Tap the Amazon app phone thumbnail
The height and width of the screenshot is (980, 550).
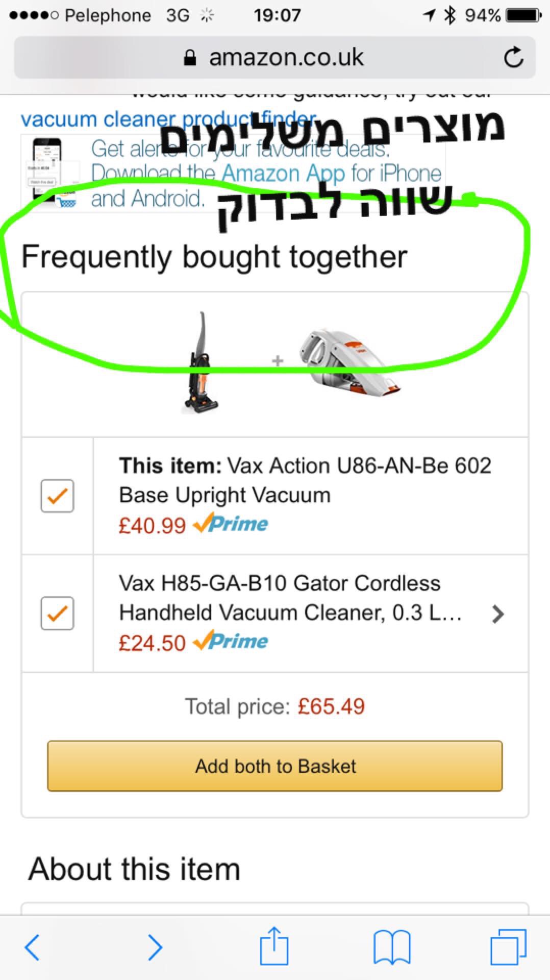click(48, 171)
